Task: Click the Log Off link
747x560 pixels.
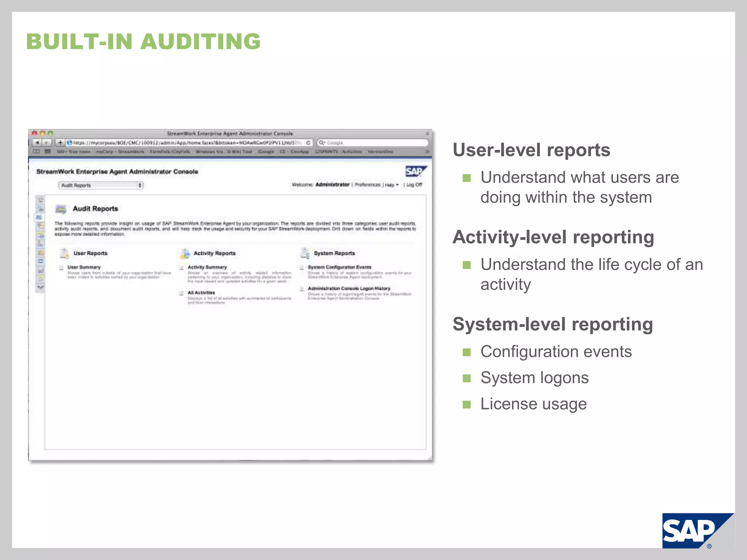Action: [x=414, y=185]
